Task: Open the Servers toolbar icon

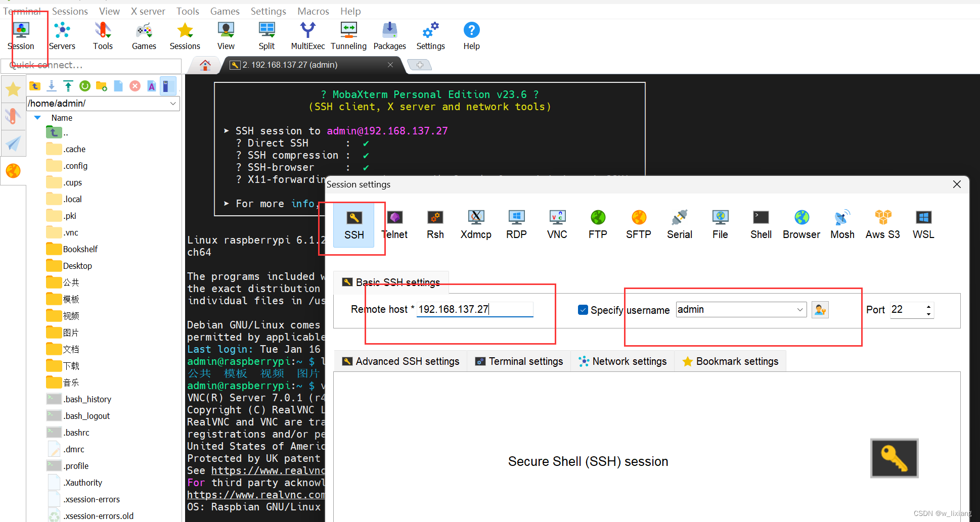Action: [x=62, y=36]
